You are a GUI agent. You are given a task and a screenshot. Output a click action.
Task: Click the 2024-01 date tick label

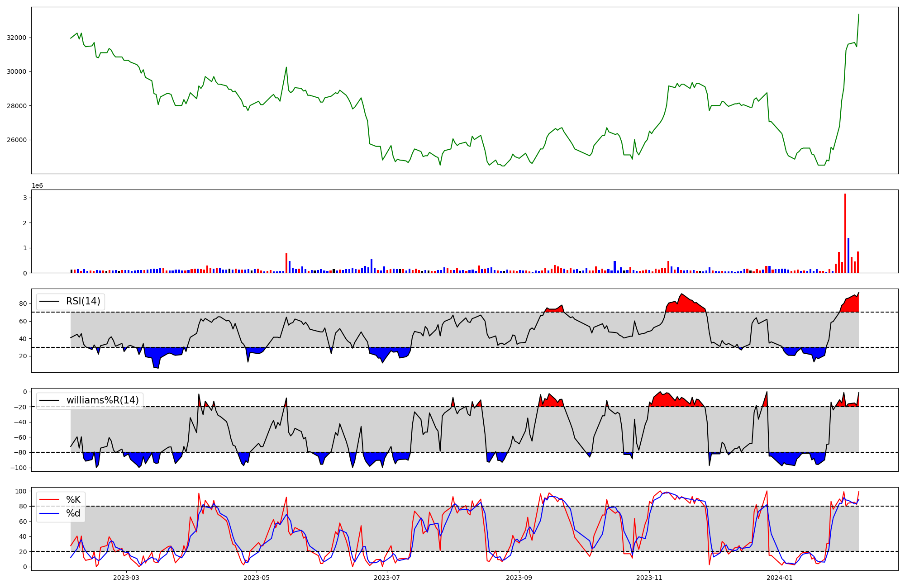click(x=780, y=578)
